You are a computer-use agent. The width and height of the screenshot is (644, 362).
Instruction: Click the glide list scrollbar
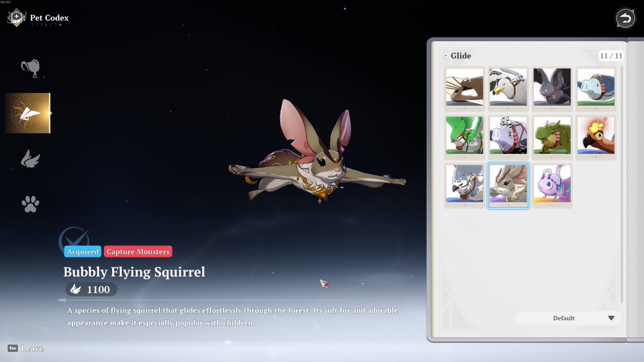622,184
